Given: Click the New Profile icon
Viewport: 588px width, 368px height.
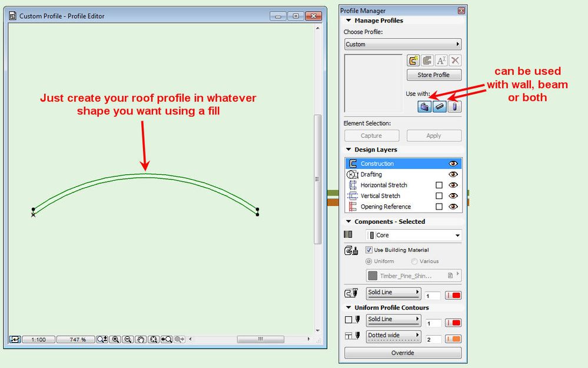Looking at the screenshot, I should pyautogui.click(x=413, y=61).
